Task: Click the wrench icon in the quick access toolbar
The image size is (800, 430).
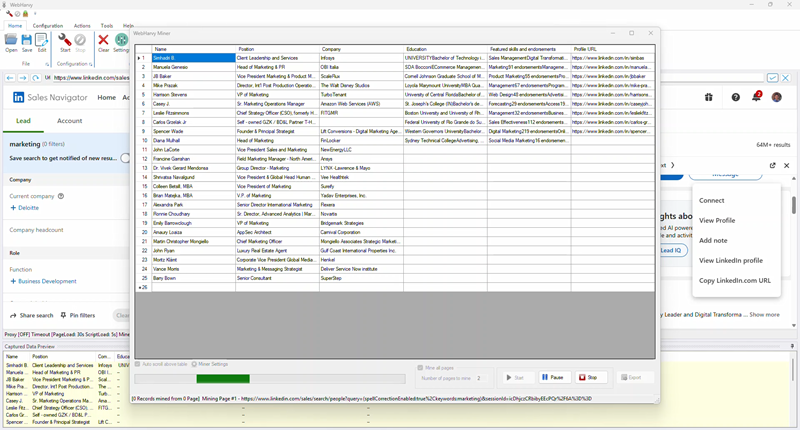Action: click(9, 14)
